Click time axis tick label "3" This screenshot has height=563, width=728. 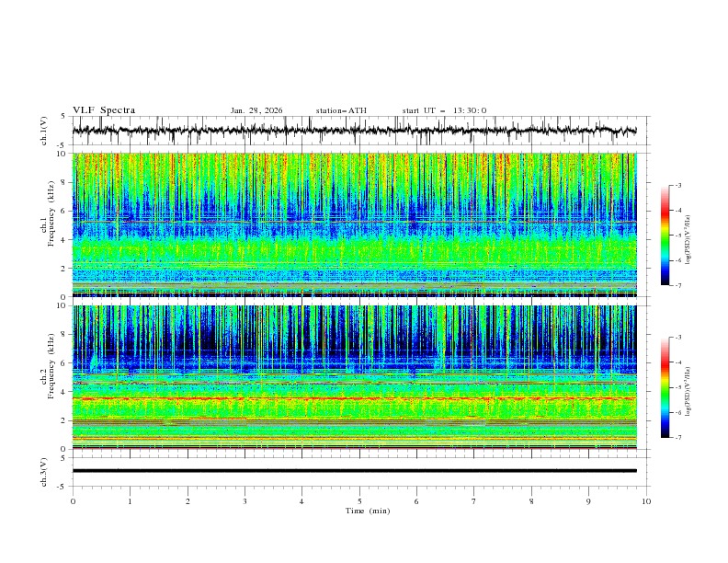245,501
